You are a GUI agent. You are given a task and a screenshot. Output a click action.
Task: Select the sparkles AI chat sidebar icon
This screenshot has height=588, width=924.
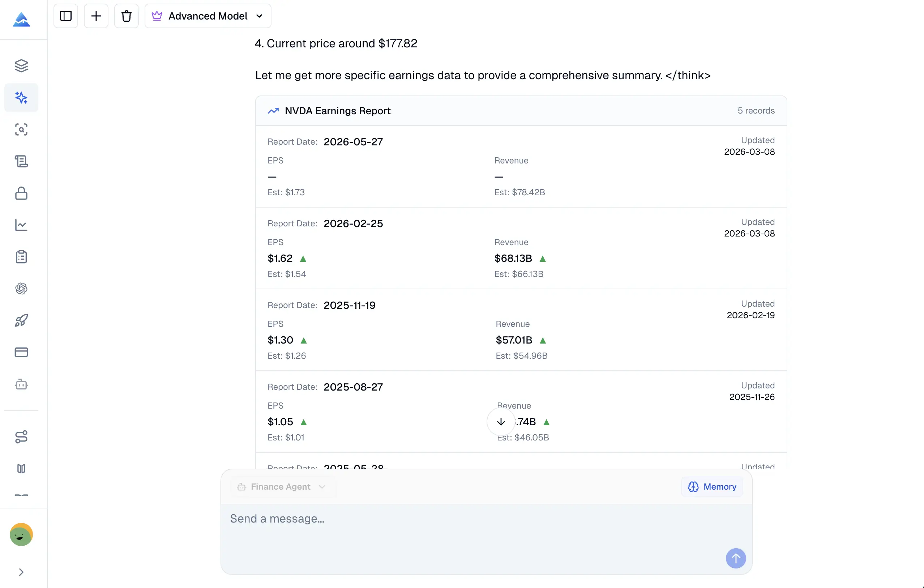coord(21,98)
